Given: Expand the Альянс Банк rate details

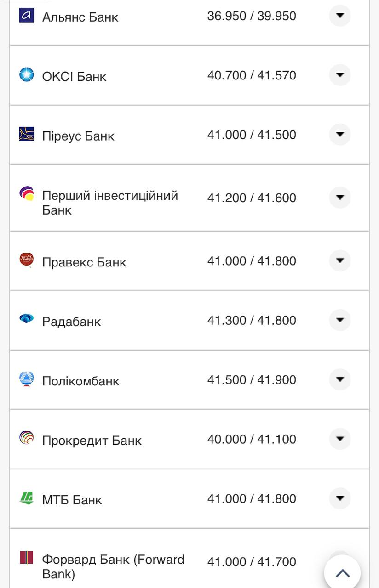Looking at the screenshot, I should click(x=340, y=16).
